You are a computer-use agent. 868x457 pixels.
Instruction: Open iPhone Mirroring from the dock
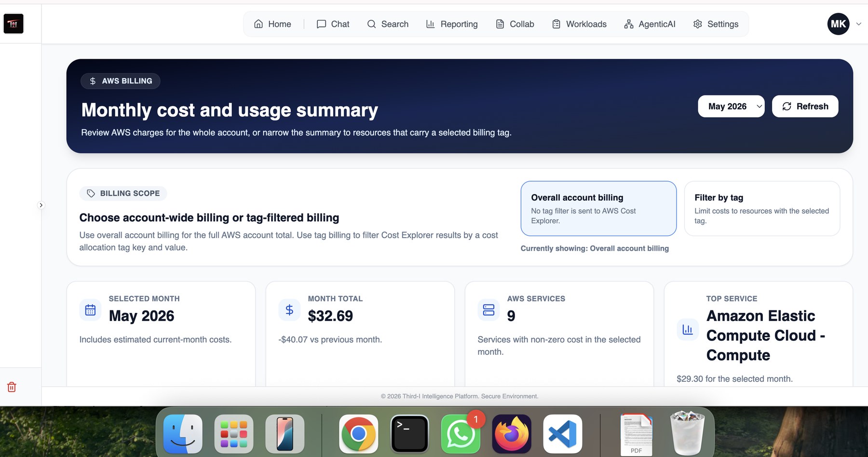point(285,434)
